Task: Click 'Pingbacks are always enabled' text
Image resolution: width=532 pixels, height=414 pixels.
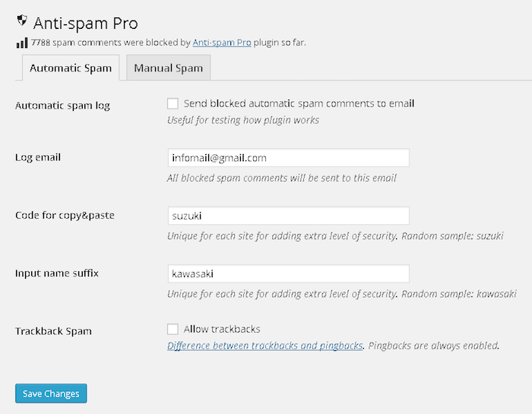Action: (434, 346)
